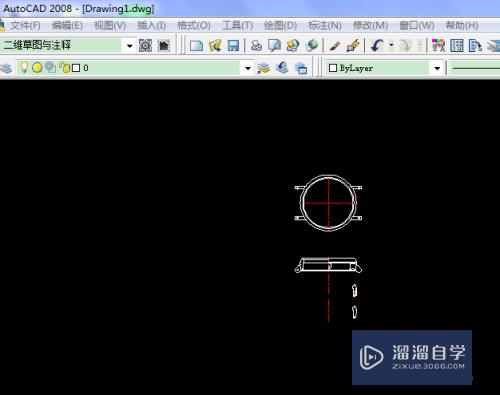Open the 视图(V) menu
The image size is (500, 395).
coord(110,26)
